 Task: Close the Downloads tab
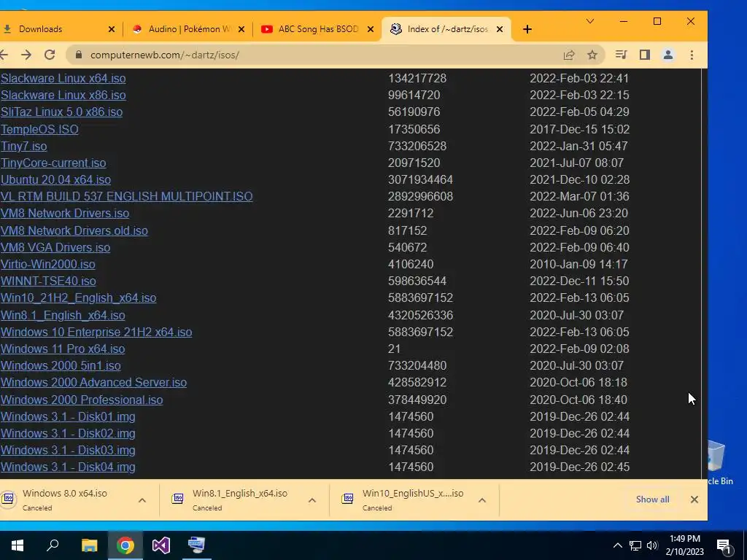tap(112, 29)
